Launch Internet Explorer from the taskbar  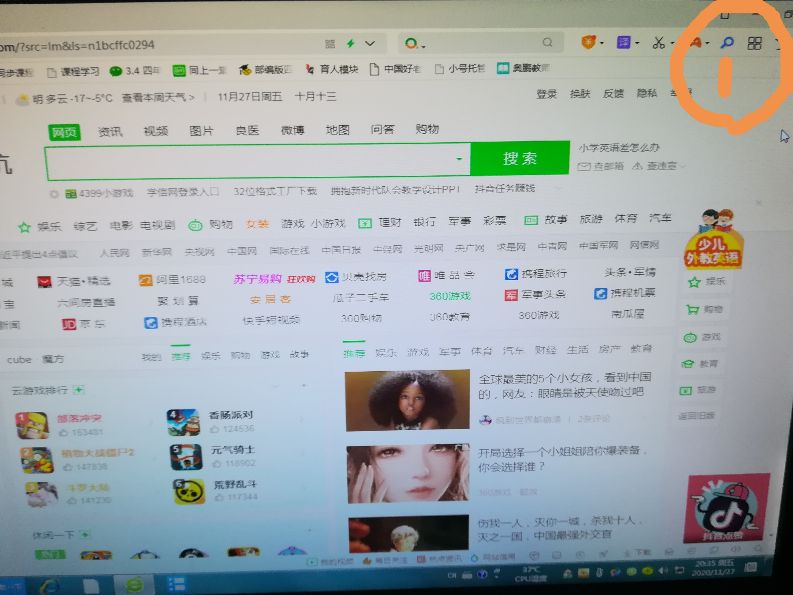tap(49, 585)
